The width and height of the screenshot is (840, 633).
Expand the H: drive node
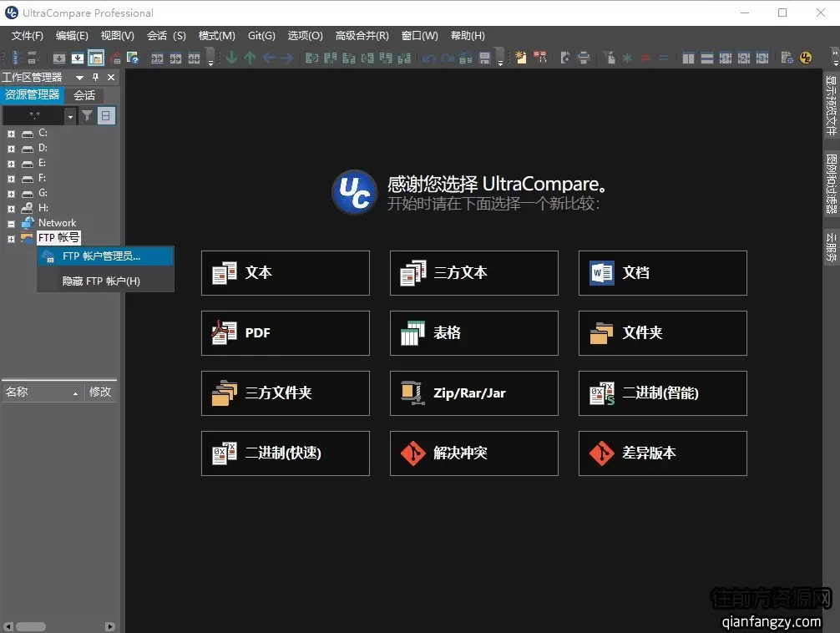coord(11,209)
